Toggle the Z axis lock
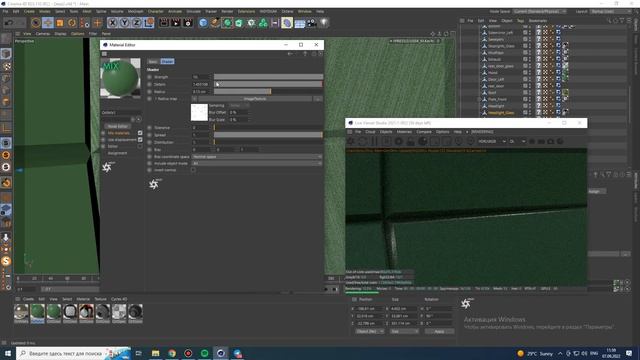Viewport: 640px width, 360px height. coord(137,23)
